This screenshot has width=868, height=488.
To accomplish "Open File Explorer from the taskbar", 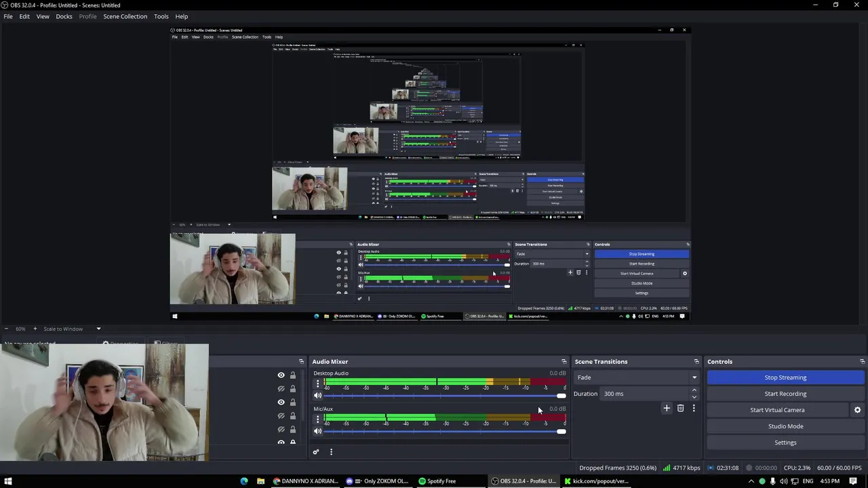I will coord(260,481).
